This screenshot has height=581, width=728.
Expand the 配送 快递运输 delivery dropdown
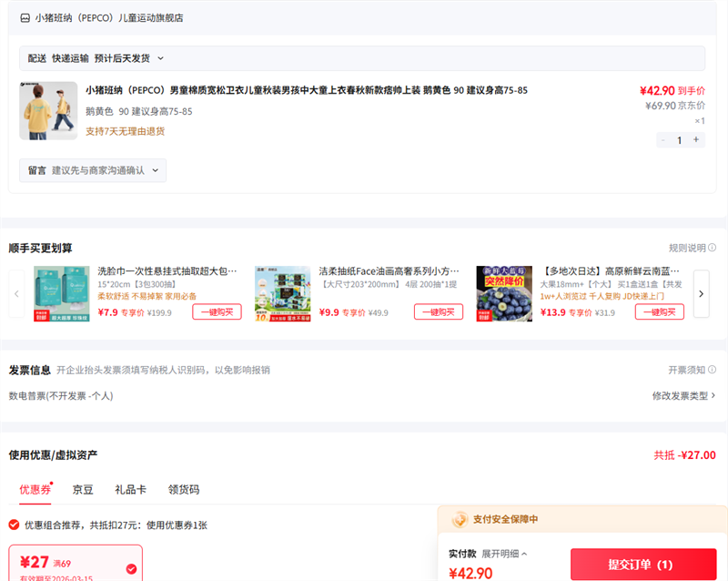[x=160, y=58]
